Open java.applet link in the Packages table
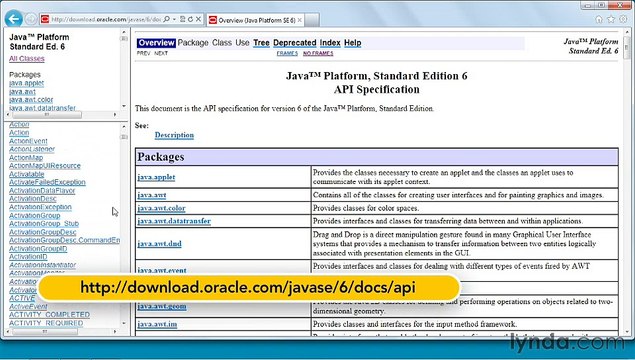635x360 pixels. point(156,177)
